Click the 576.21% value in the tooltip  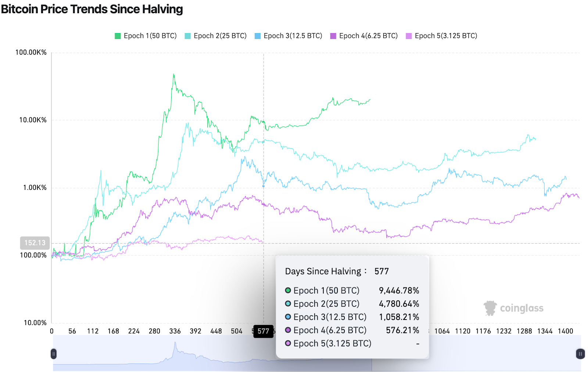tap(402, 330)
